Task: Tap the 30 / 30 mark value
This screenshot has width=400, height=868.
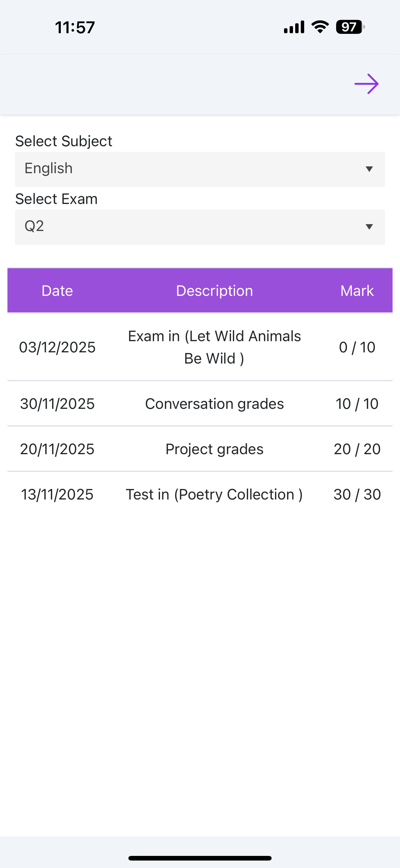Action: pos(357,495)
